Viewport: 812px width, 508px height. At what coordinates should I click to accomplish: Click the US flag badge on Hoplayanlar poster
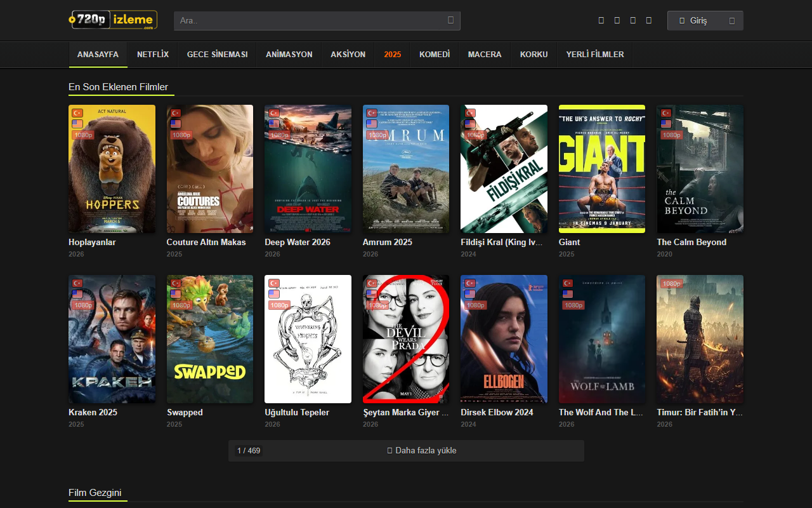[x=77, y=124]
